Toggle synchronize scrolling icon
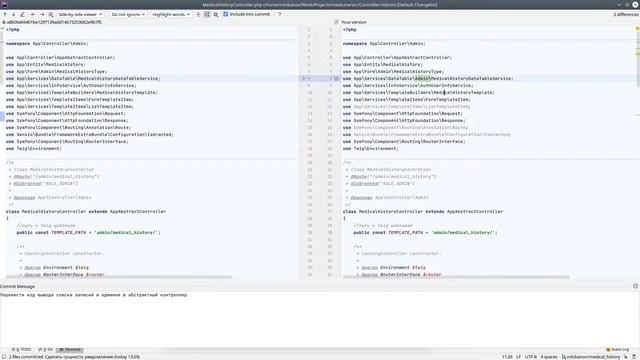The height and width of the screenshot is (360, 640). [207, 14]
